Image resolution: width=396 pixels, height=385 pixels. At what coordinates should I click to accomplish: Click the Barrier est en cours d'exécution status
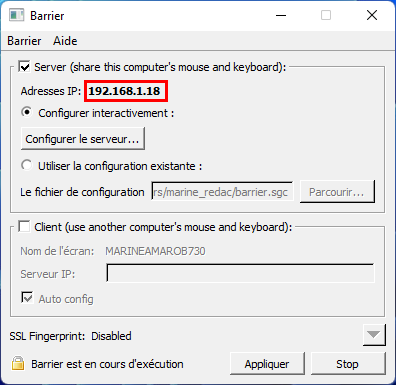pos(107,364)
